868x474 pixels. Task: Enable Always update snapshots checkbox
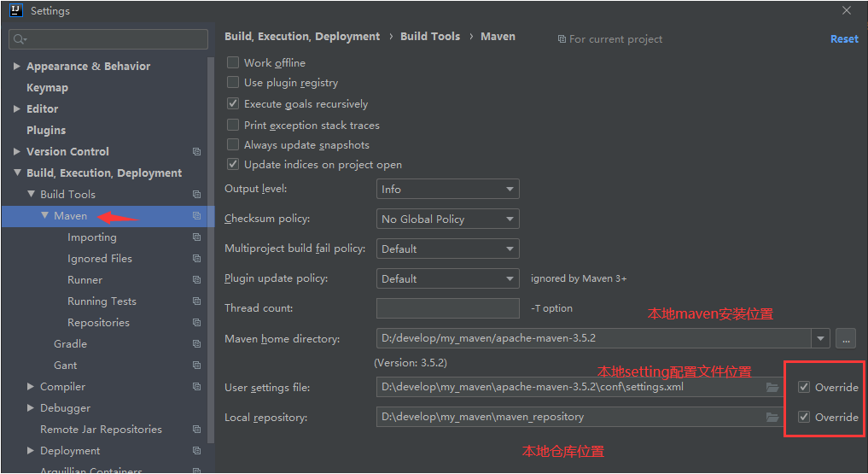233,144
